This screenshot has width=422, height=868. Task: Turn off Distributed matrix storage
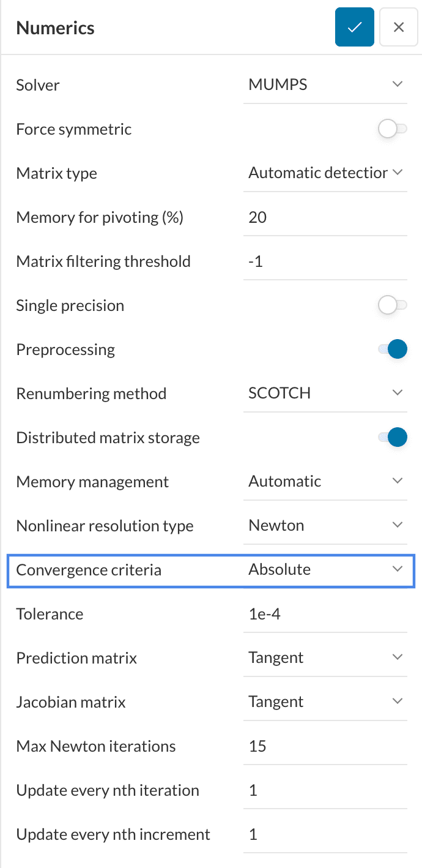point(393,438)
